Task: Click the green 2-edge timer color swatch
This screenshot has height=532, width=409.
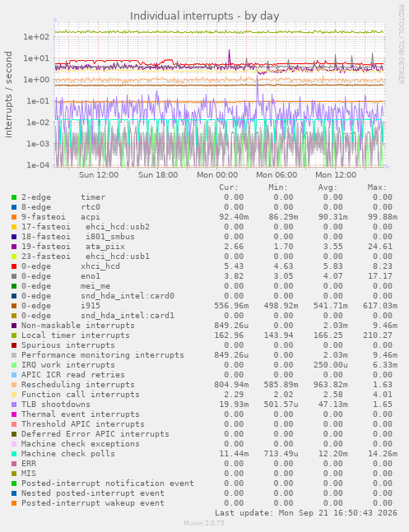Action: click(14, 197)
